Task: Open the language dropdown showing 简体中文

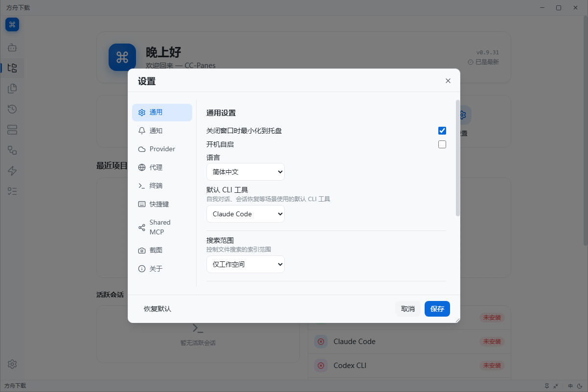Action: [245, 172]
